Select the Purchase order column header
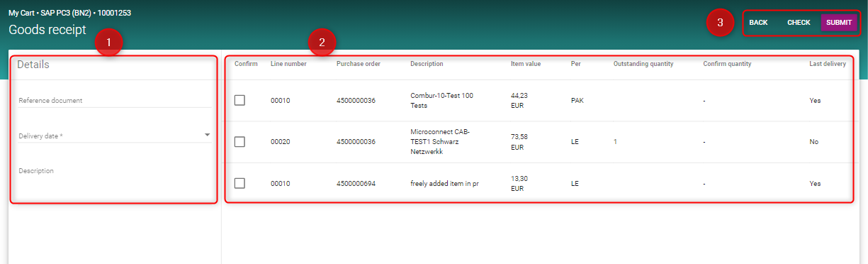868x264 pixels. [359, 64]
